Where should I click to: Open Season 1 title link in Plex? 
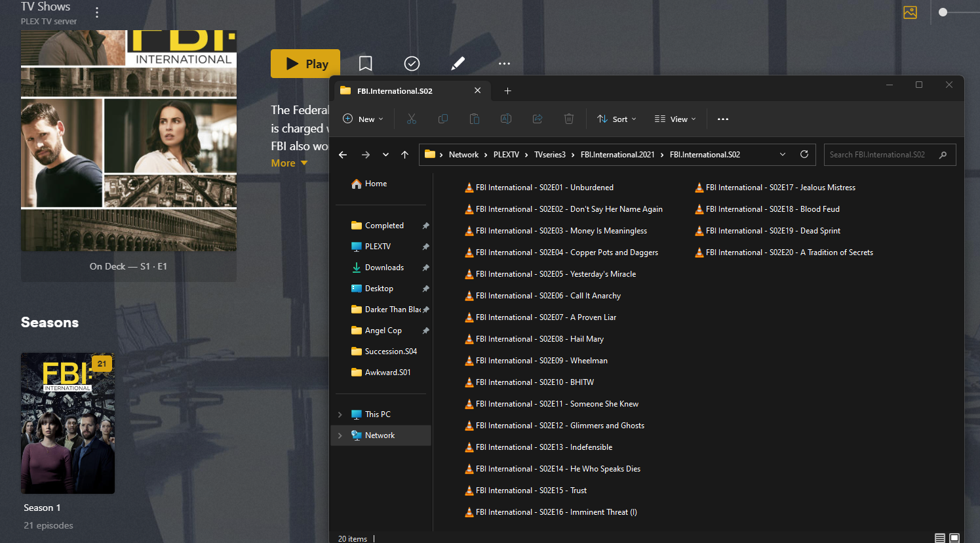(x=42, y=508)
